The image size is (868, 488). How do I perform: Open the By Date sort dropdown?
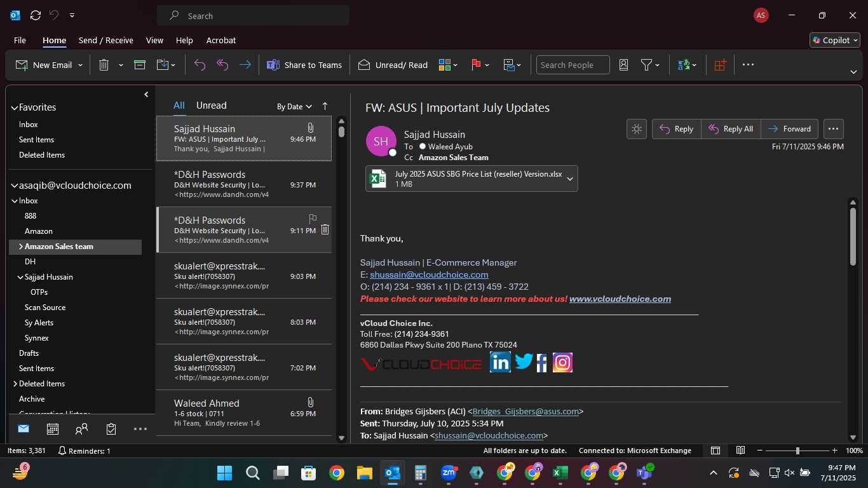click(x=294, y=107)
